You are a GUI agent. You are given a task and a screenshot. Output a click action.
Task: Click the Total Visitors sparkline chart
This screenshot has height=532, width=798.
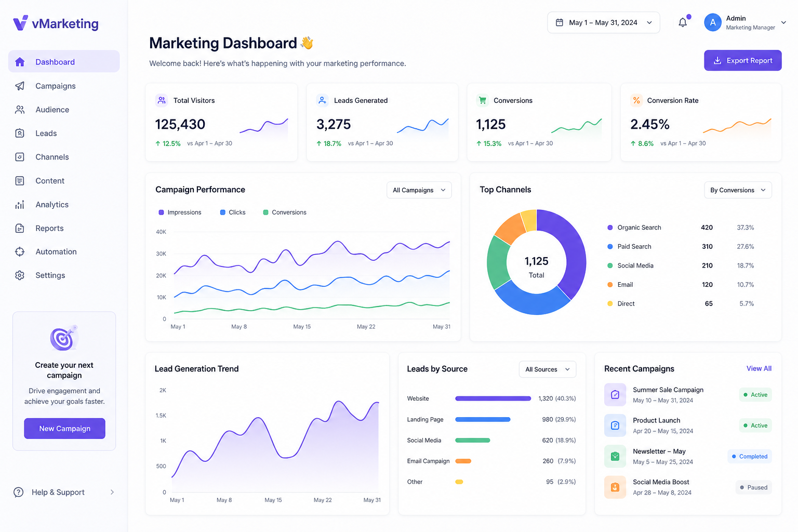tap(263, 128)
